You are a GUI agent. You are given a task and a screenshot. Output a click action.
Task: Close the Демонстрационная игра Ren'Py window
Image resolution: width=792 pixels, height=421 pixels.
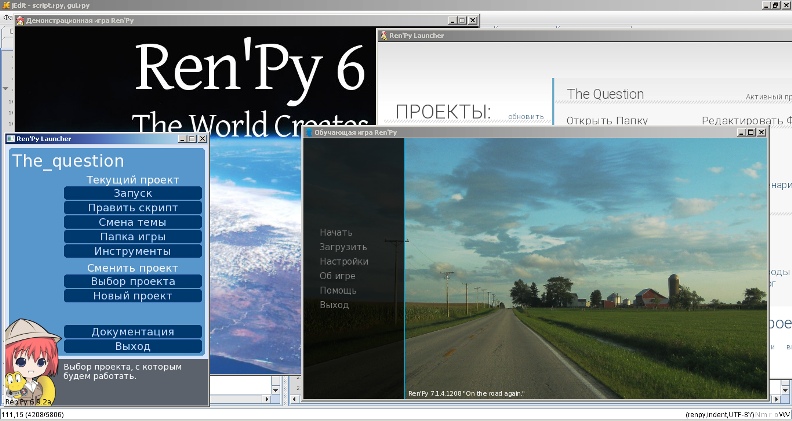[x=473, y=20]
